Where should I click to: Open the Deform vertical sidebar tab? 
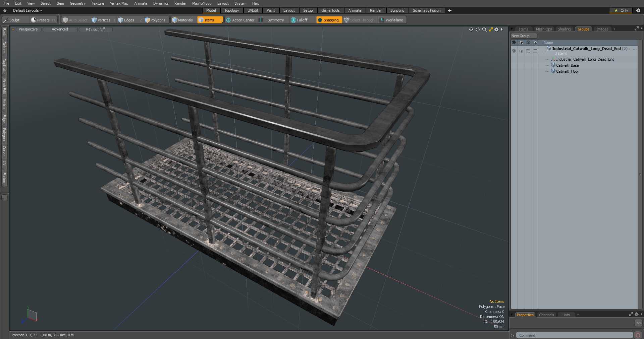click(x=4, y=48)
